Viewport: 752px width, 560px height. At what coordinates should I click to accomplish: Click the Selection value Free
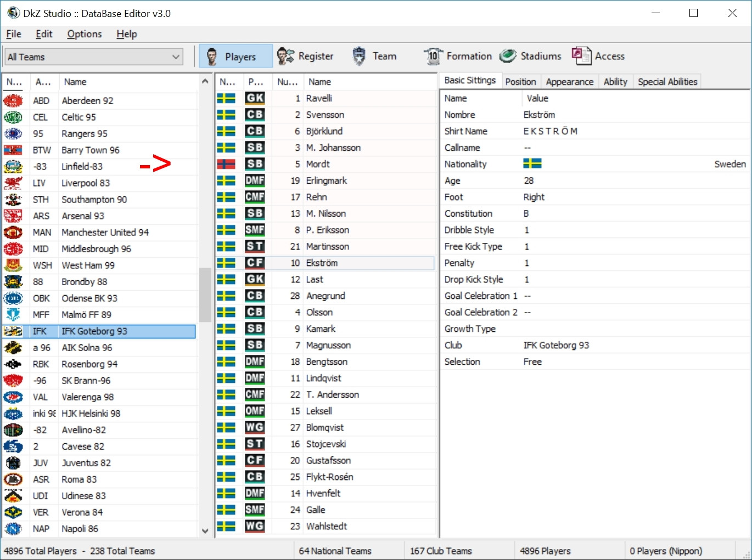[532, 361]
